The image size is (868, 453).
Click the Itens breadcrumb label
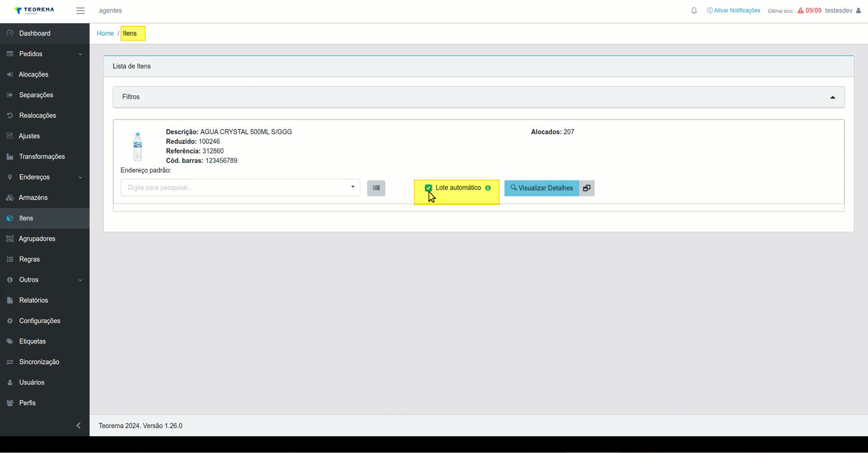click(x=130, y=33)
